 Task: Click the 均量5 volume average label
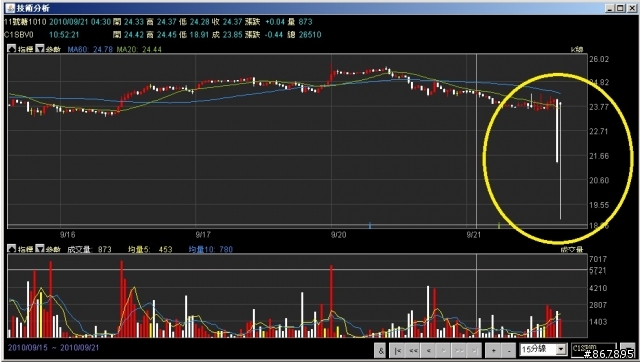tap(150, 249)
